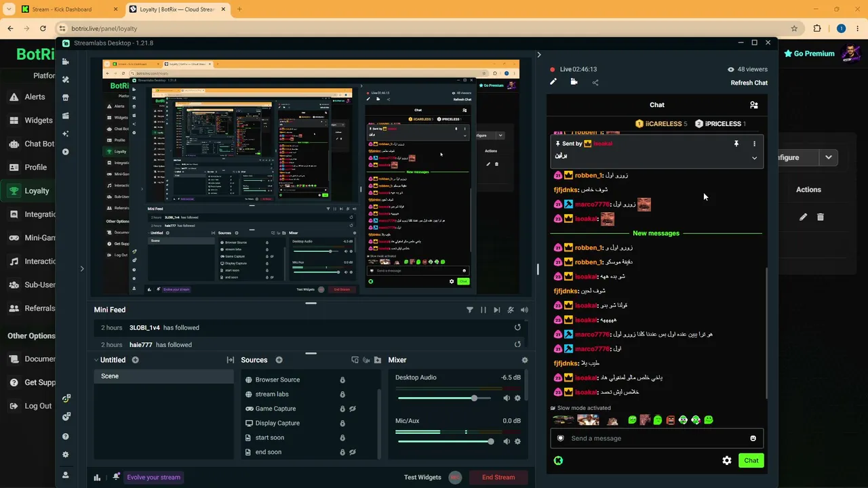Open the notifications bell icon

point(116,476)
